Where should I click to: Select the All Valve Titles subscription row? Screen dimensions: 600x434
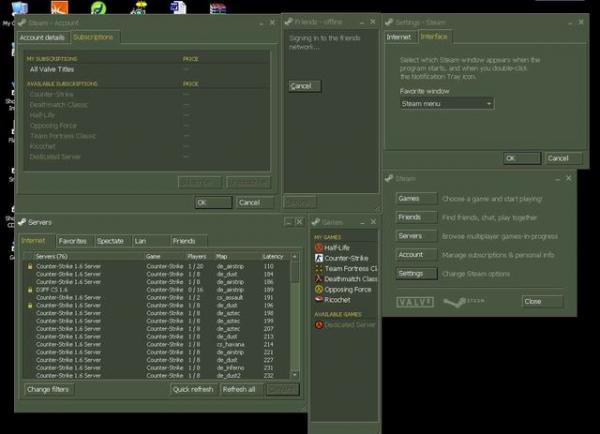point(50,68)
